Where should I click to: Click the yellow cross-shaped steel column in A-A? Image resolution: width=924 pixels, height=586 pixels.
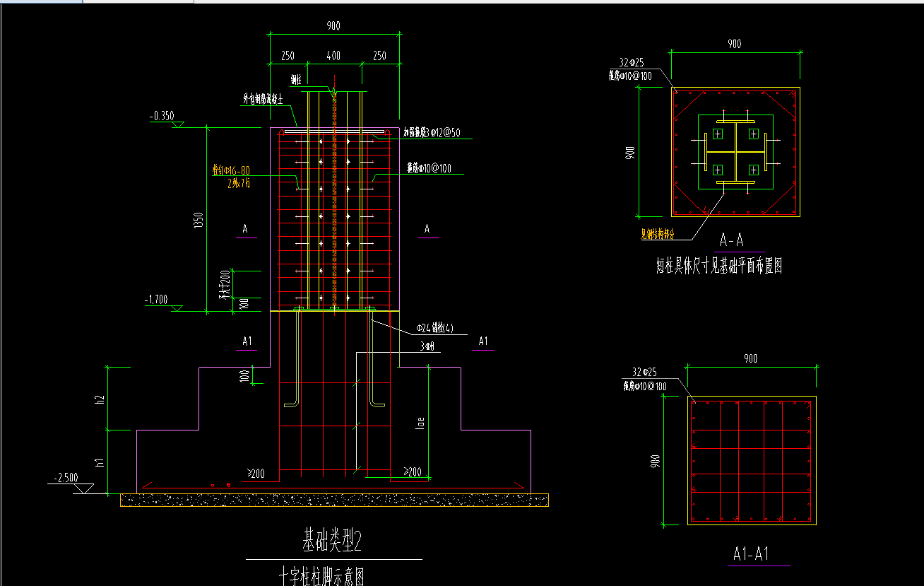click(735, 152)
